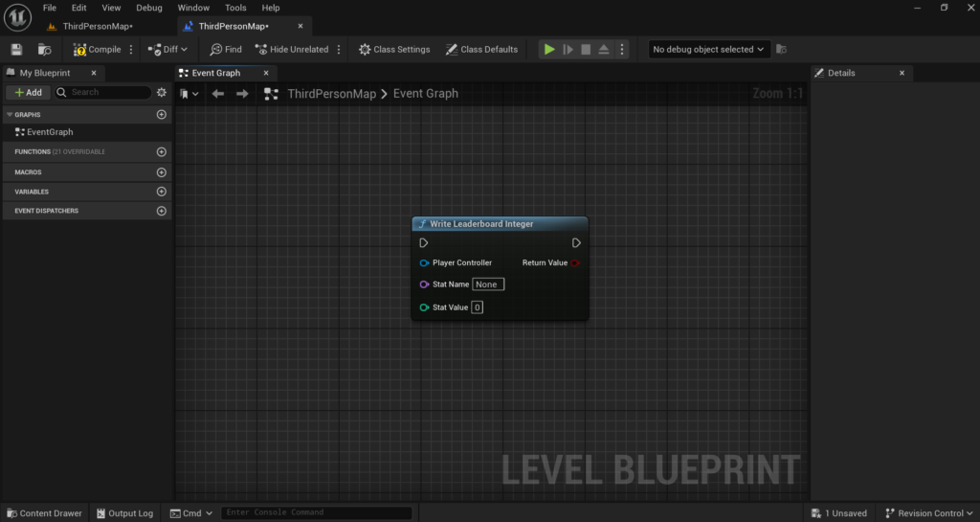
Task: Select the Event Graph tab
Action: [215, 73]
